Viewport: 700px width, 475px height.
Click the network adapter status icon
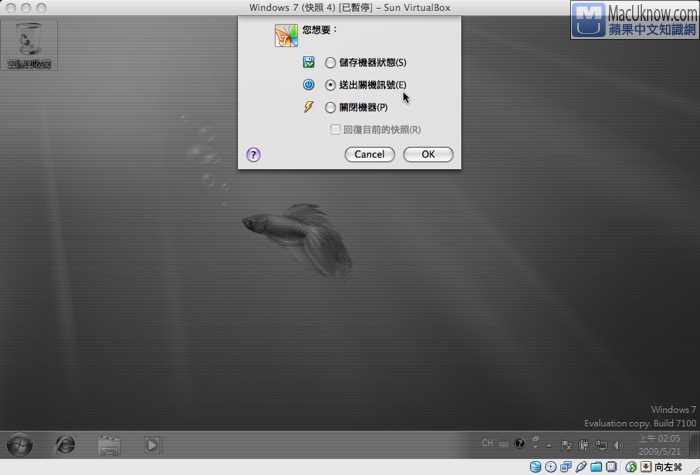[566, 467]
